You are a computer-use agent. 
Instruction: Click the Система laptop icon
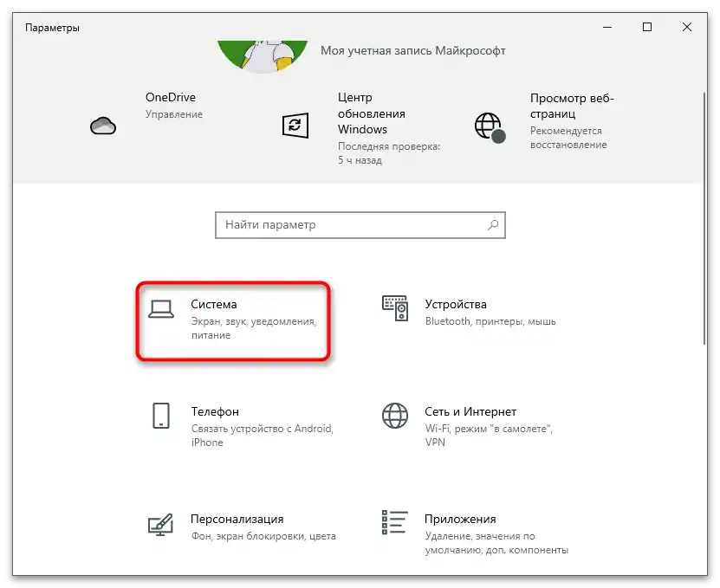[x=160, y=309]
